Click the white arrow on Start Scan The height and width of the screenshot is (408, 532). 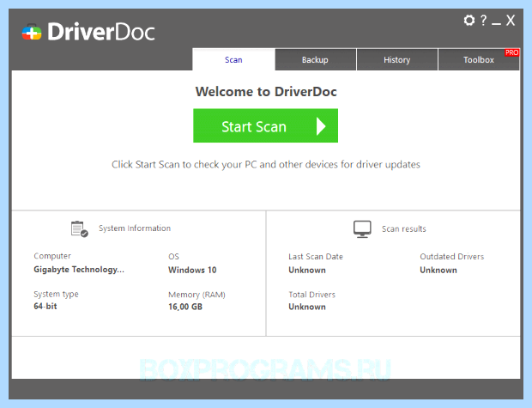(321, 126)
